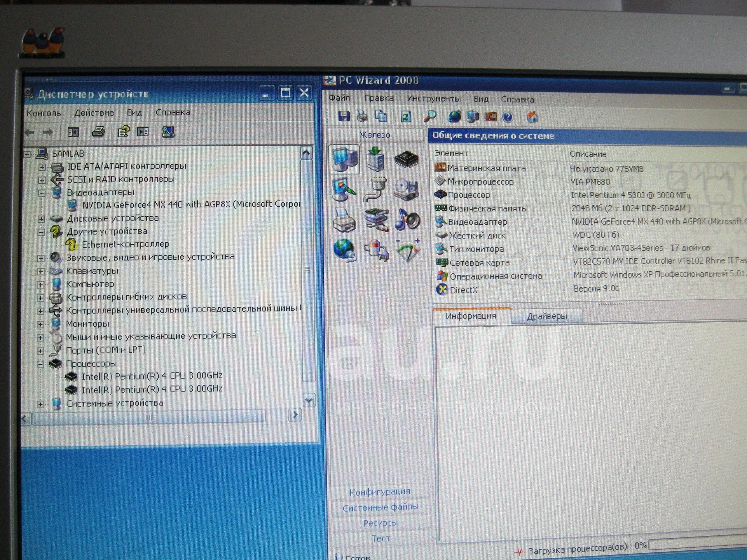Switch to the Драйверы tab

[x=547, y=316]
